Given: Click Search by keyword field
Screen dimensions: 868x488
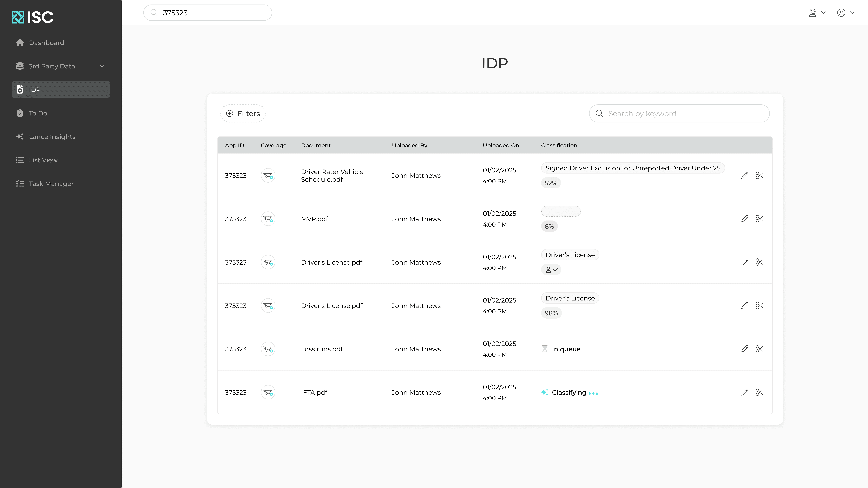Looking at the screenshot, I should pos(679,114).
